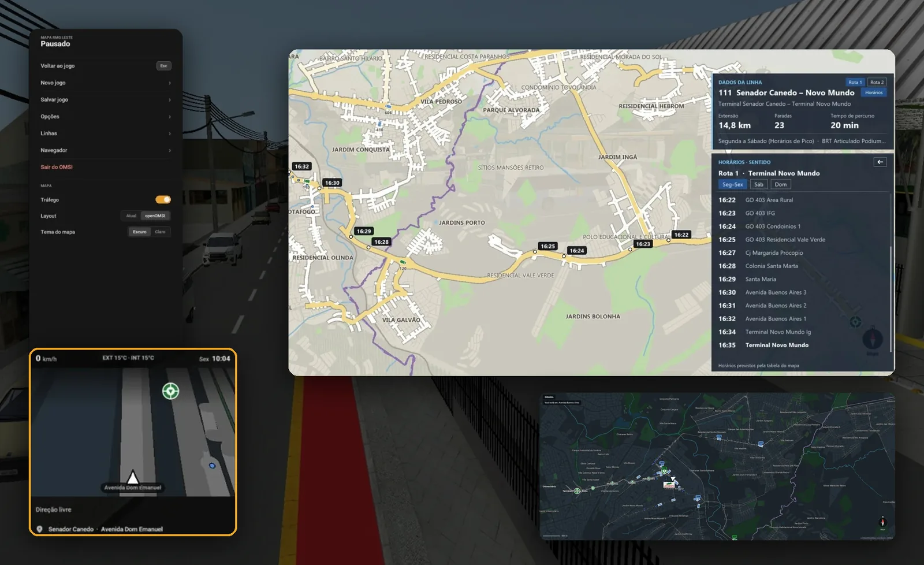The height and width of the screenshot is (565, 924).
Task: Expand the Novo jogo submenu chevron
Action: click(169, 83)
